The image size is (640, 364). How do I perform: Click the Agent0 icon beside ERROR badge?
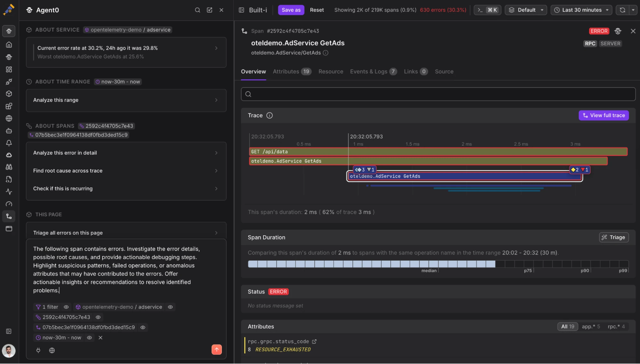(x=618, y=31)
